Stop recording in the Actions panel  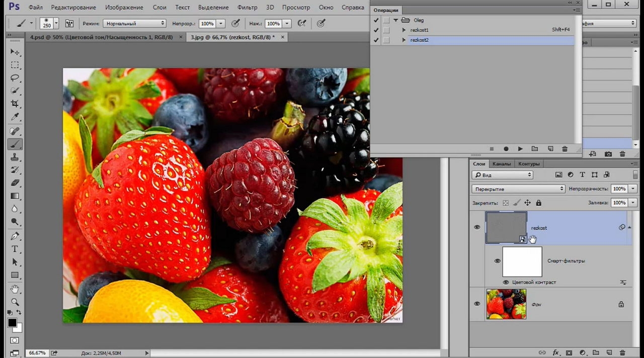(x=492, y=149)
